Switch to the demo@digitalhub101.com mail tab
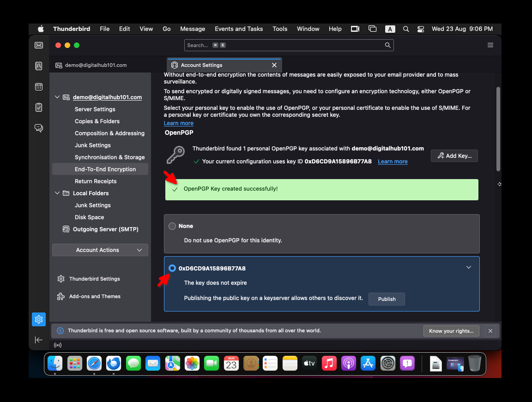Screen dimensions: 532x402 click(x=91, y=65)
